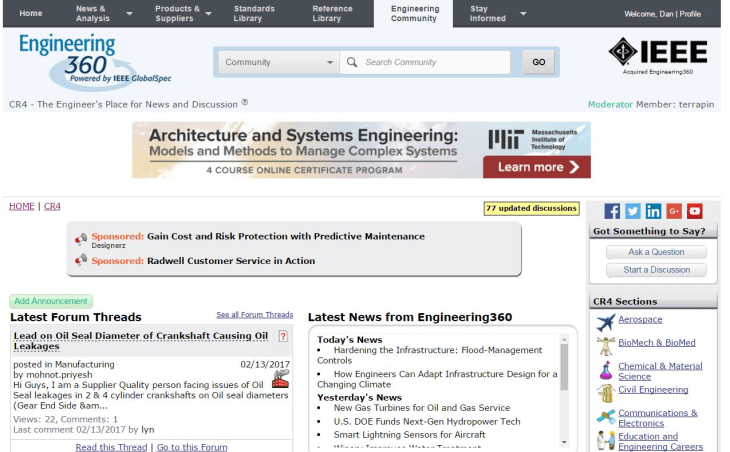Click Learn more on MIT banner
730x452 pixels.
click(537, 167)
